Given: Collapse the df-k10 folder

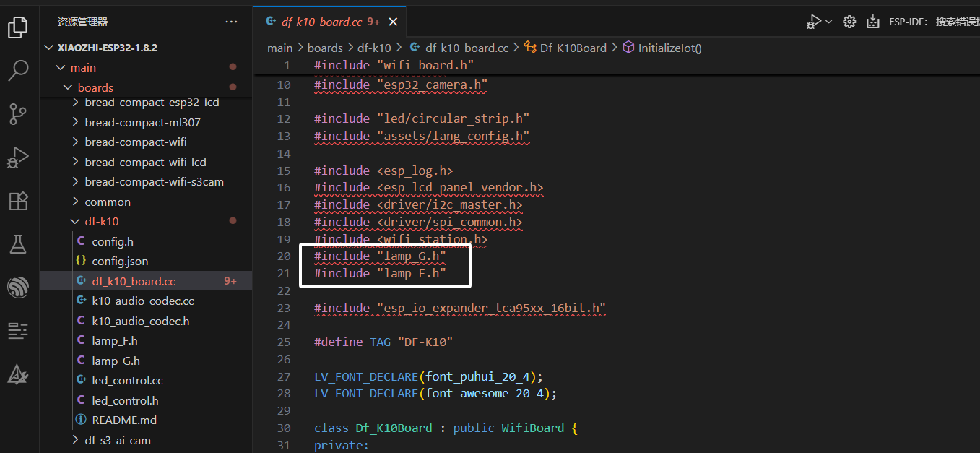Looking at the screenshot, I should pos(75,222).
